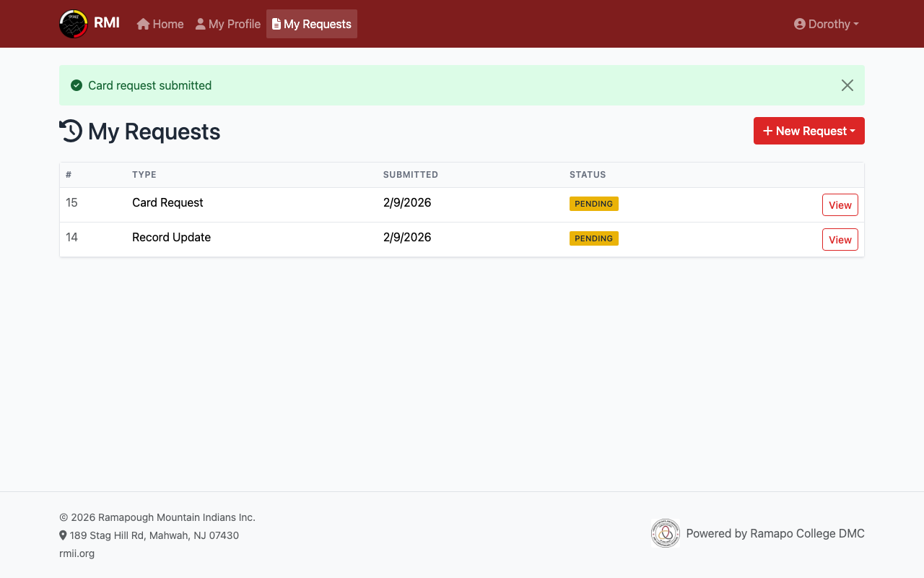This screenshot has width=924, height=578.
Task: Click the Ramapo College DMC logo
Action: click(x=665, y=533)
